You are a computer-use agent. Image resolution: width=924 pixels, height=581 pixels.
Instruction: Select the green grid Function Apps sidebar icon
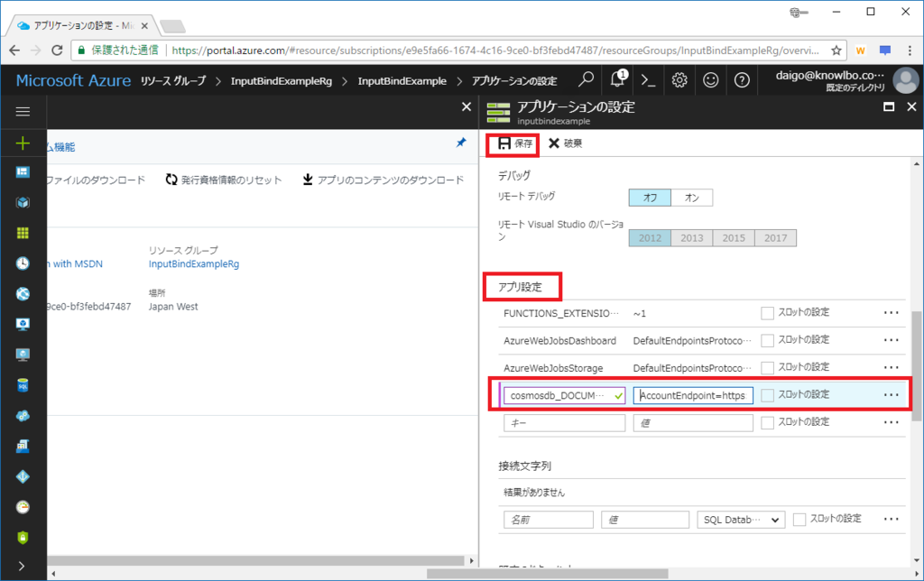point(23,233)
